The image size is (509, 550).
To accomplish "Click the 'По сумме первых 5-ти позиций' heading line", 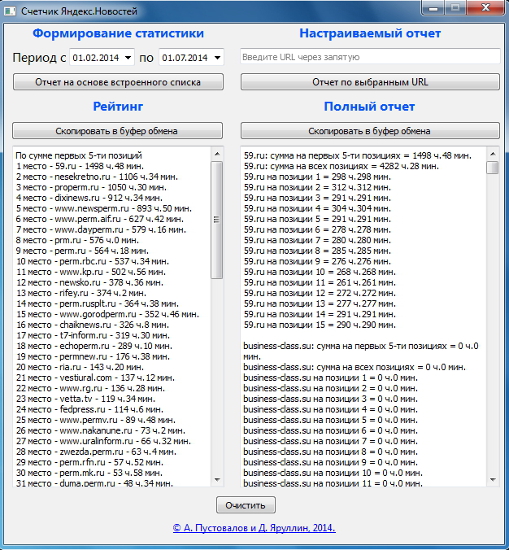I will coord(79,155).
